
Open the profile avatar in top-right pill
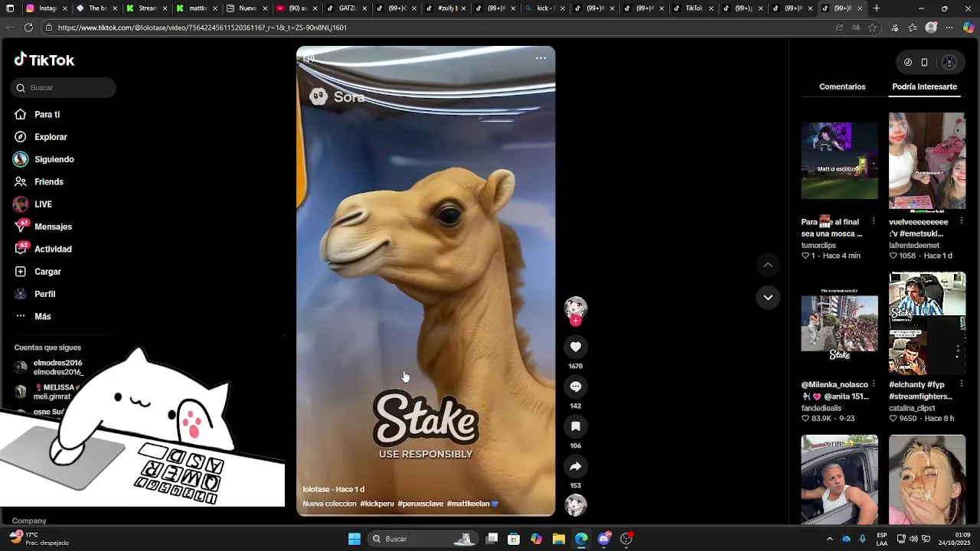[x=949, y=63]
